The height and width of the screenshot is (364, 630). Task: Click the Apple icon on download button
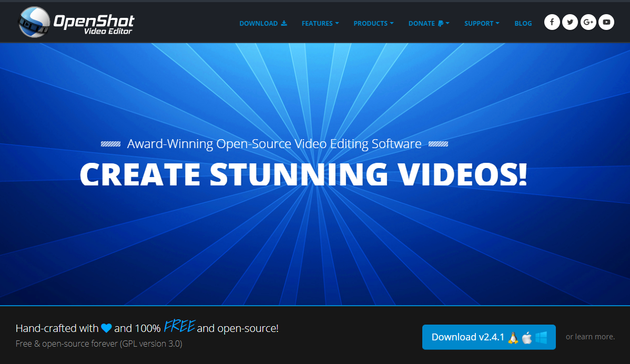(x=527, y=338)
